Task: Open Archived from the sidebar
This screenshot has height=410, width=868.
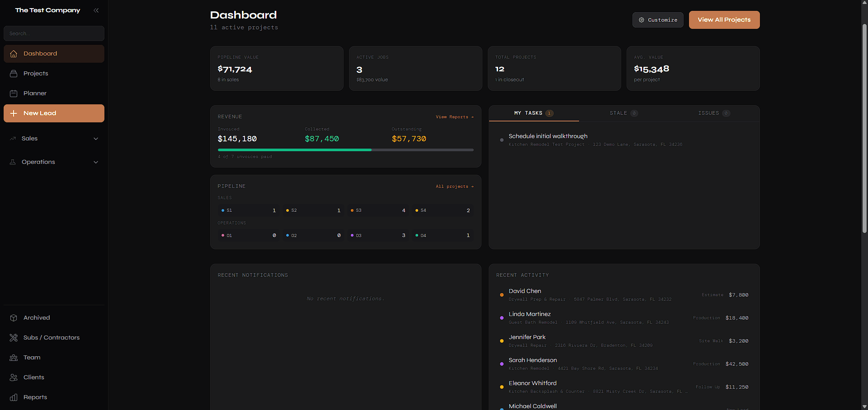Action: (54, 318)
